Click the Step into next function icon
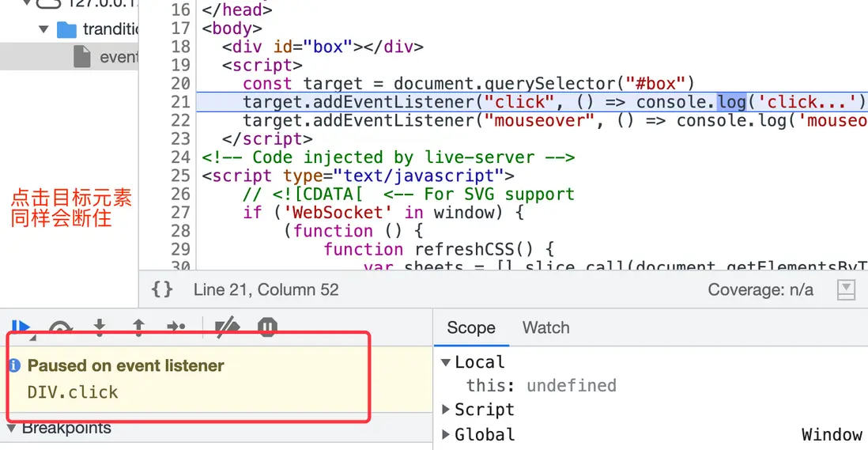This screenshot has height=450, width=868. click(100, 327)
